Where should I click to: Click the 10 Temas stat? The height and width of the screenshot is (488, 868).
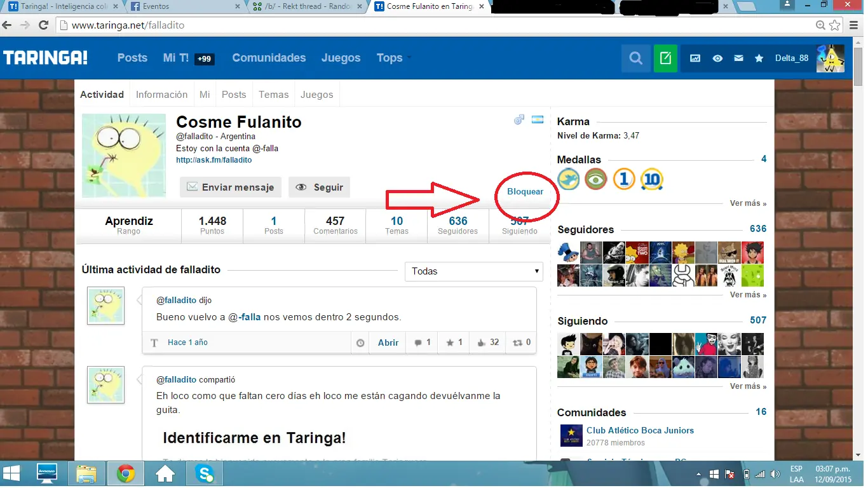[x=397, y=226]
